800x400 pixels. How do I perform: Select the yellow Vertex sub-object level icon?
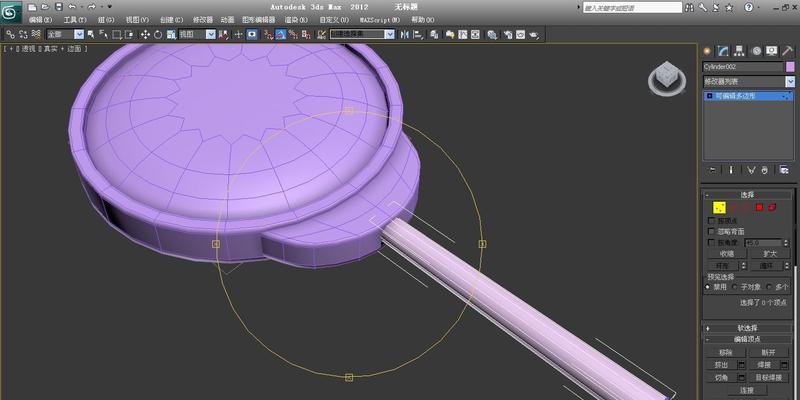pos(719,207)
